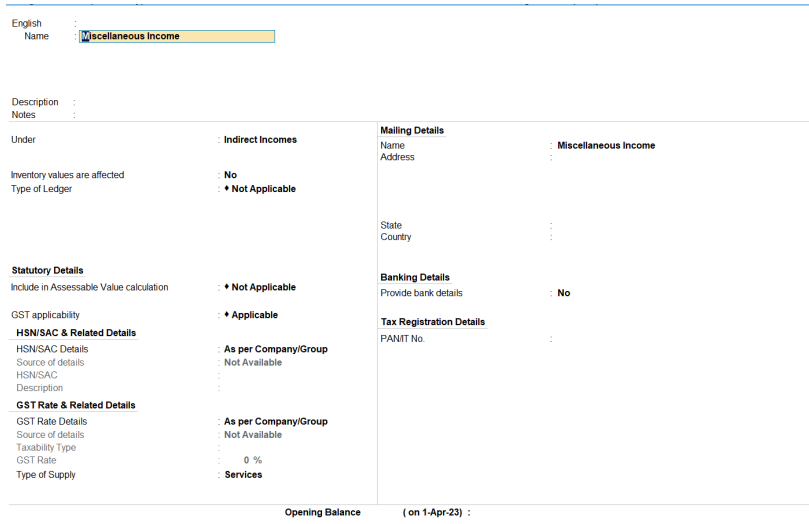Click Mailing Details Name value Miscellaneous Income
This screenshot has height=524, width=809.
pyautogui.click(x=606, y=146)
